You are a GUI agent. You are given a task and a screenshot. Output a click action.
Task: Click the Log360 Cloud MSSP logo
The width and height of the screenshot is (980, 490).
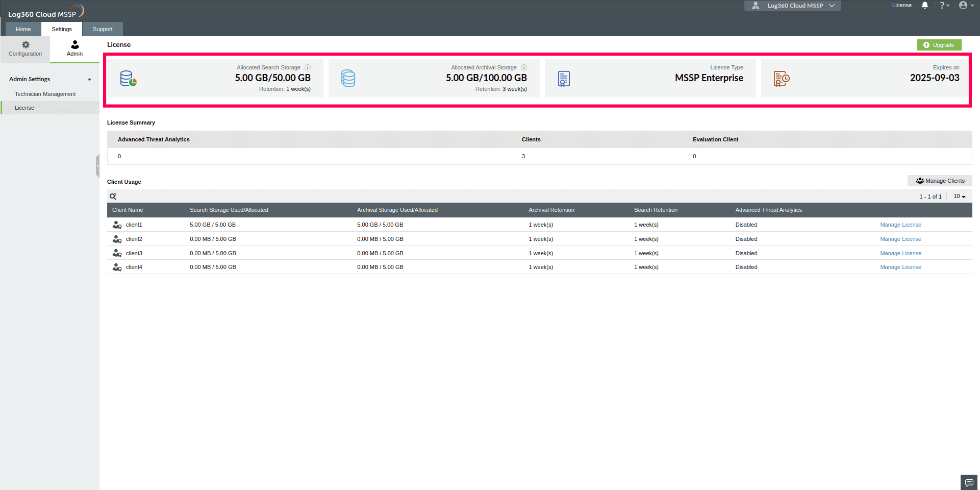point(46,11)
